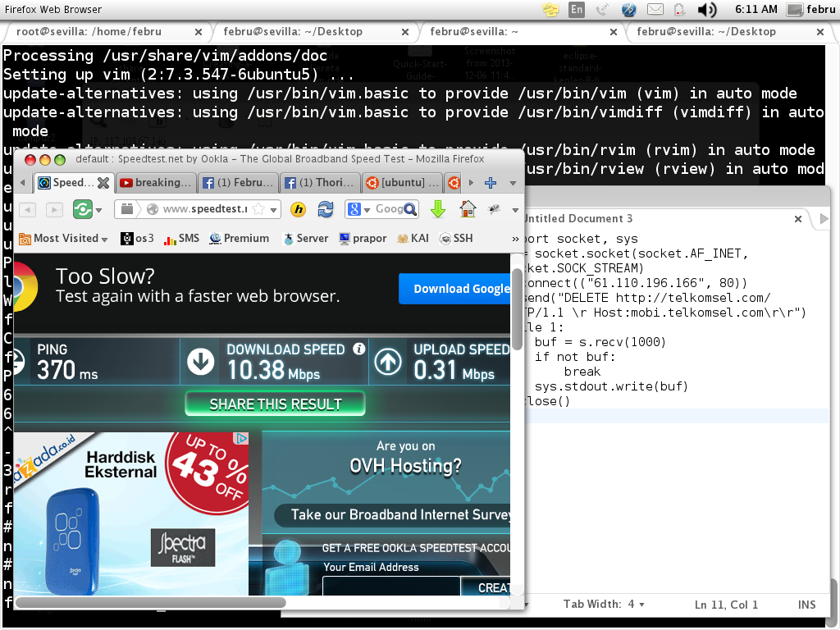Open a new tab with the plus icon

[491, 183]
